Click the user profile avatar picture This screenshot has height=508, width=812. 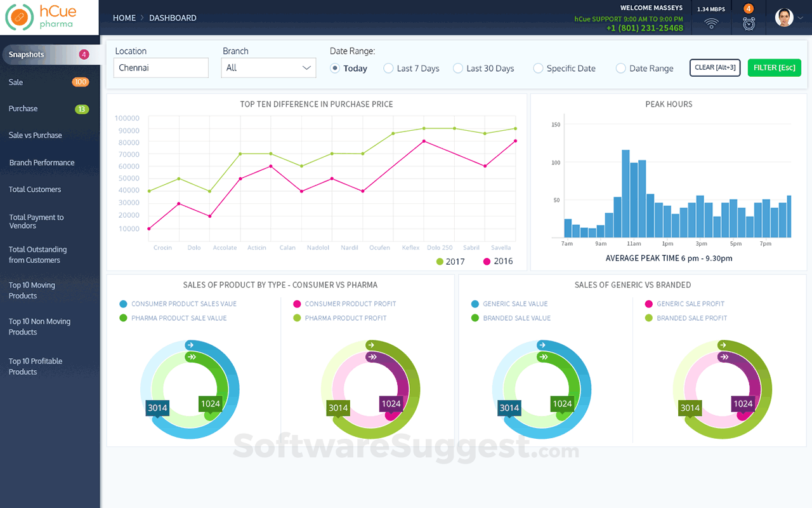783,17
